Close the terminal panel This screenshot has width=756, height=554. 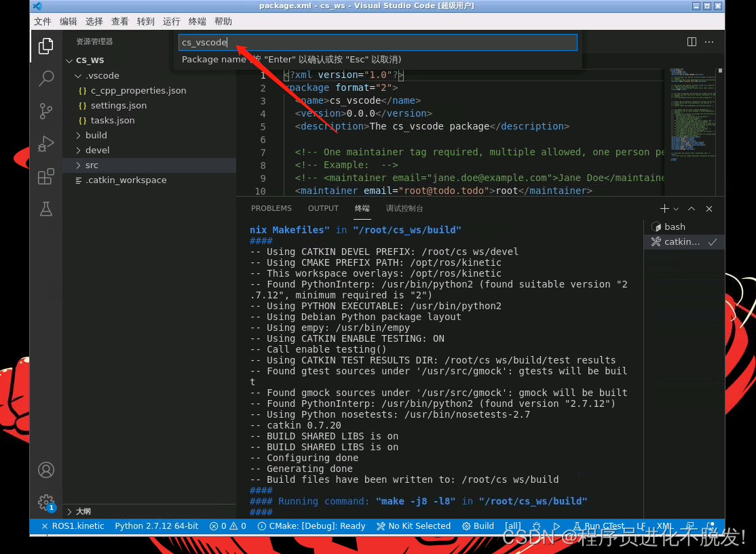pos(708,209)
